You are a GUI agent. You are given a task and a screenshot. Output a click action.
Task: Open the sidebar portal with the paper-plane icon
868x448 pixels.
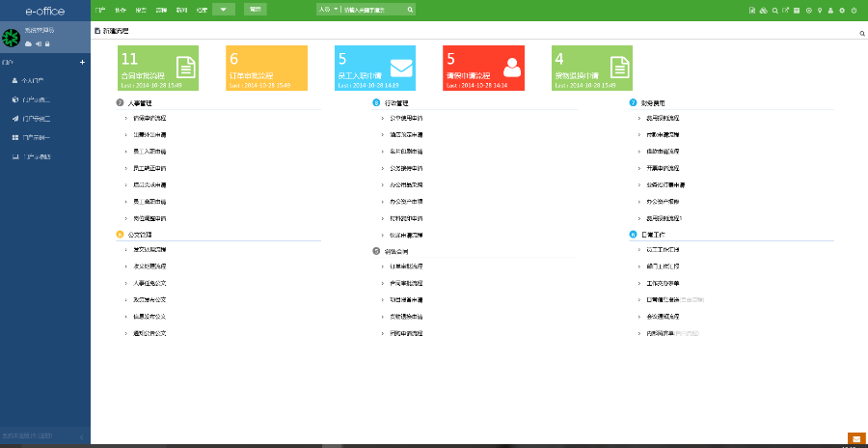tap(32, 119)
